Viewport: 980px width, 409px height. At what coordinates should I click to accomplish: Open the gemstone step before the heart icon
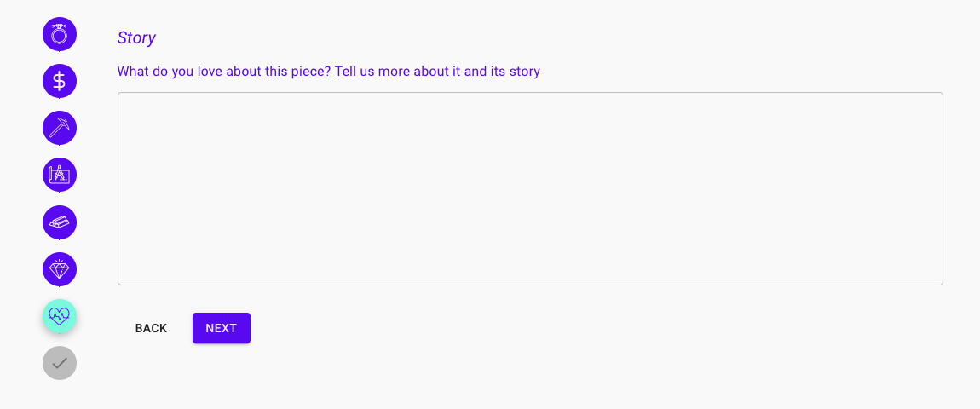[60, 269]
